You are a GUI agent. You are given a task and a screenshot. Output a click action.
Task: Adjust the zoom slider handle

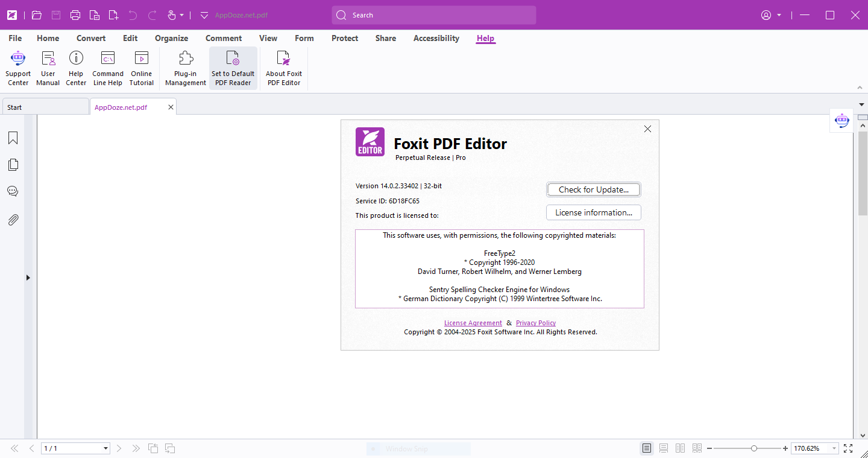click(x=753, y=448)
